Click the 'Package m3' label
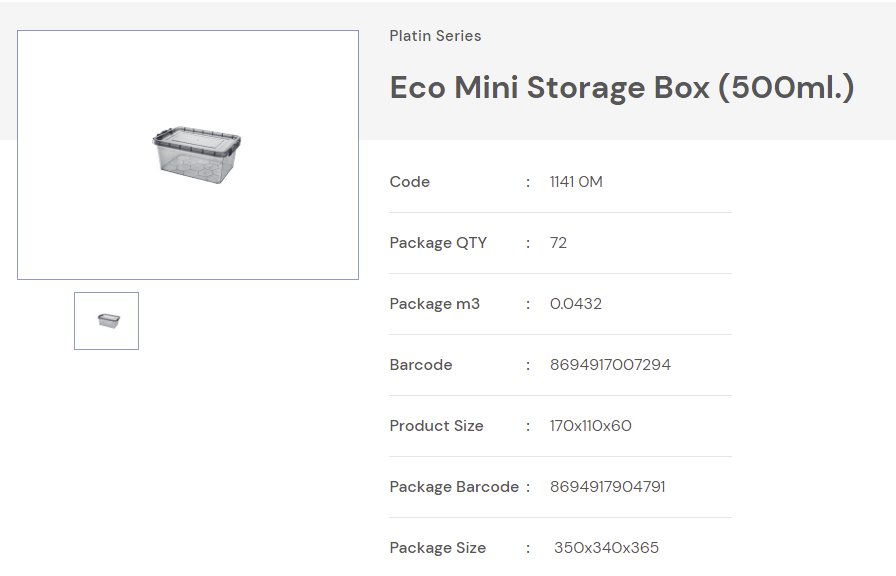896x576 pixels. [x=435, y=304]
